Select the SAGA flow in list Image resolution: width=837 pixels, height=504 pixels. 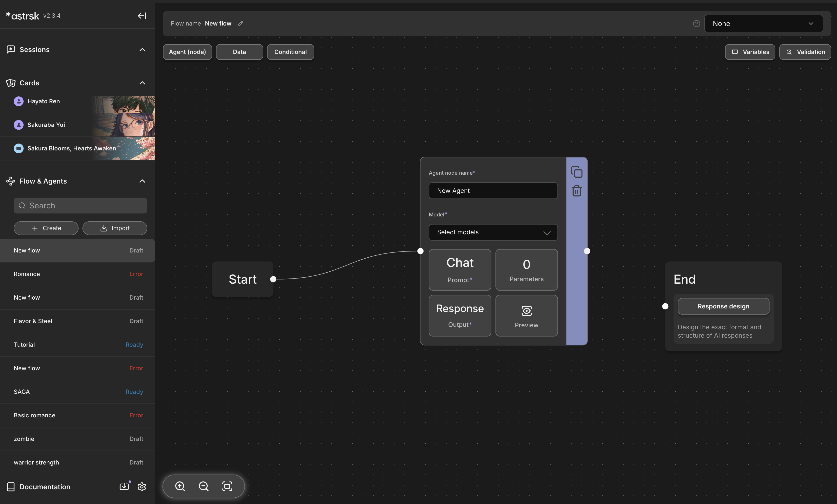[78, 392]
